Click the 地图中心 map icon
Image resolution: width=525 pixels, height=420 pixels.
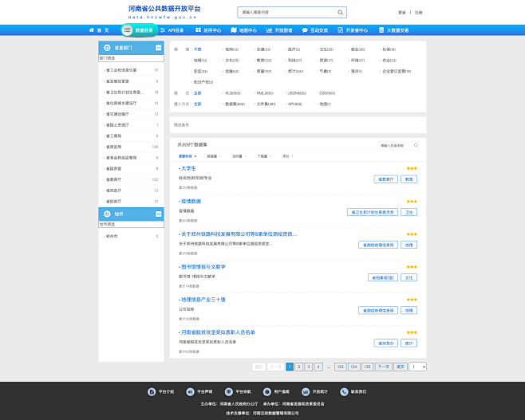(x=234, y=30)
